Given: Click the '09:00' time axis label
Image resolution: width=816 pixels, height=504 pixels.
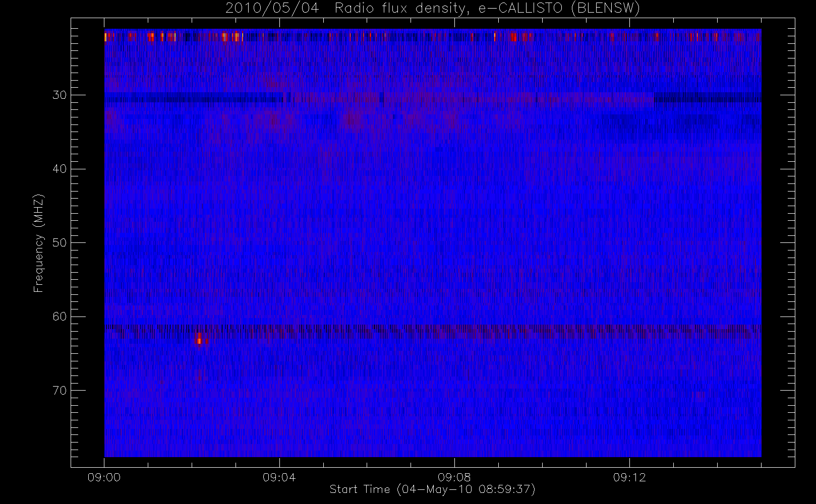Looking at the screenshot, I should tap(104, 477).
